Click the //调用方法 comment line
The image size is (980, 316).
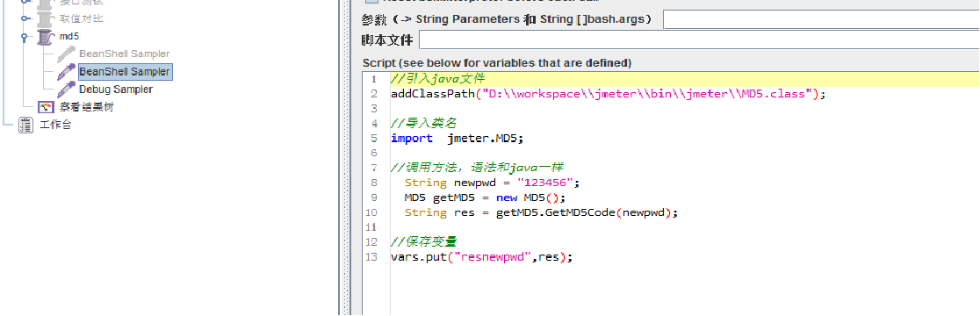[478, 168]
